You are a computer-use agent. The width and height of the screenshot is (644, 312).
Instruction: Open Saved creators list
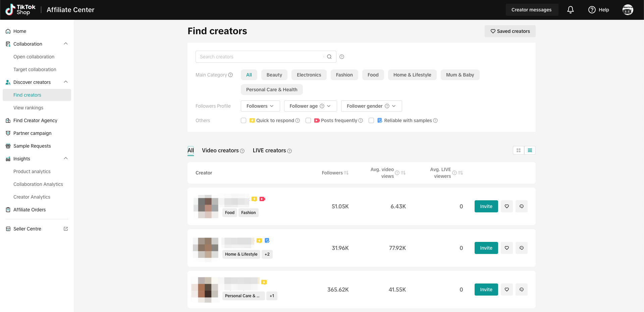pos(510,31)
